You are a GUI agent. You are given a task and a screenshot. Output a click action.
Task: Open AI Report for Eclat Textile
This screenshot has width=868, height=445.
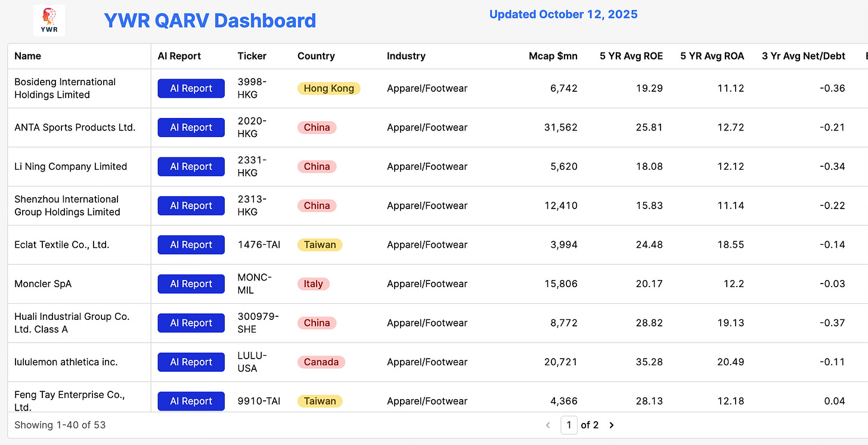(191, 245)
